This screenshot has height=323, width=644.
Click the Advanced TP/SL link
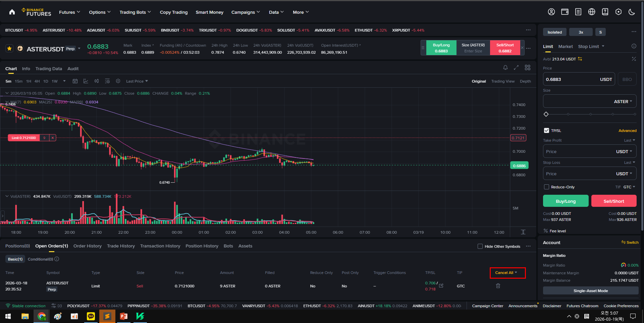(627, 131)
